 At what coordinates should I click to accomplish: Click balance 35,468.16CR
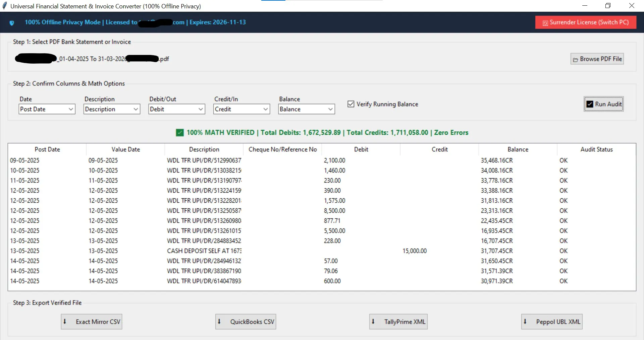[x=497, y=160]
